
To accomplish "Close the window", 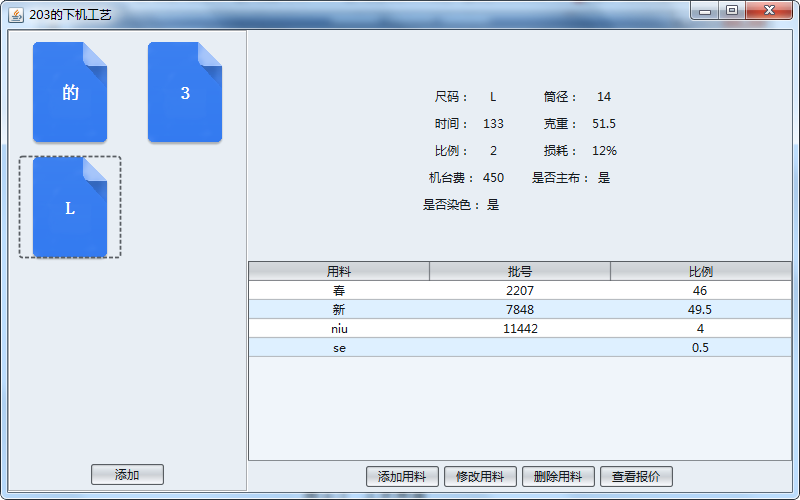I will click(x=769, y=10).
